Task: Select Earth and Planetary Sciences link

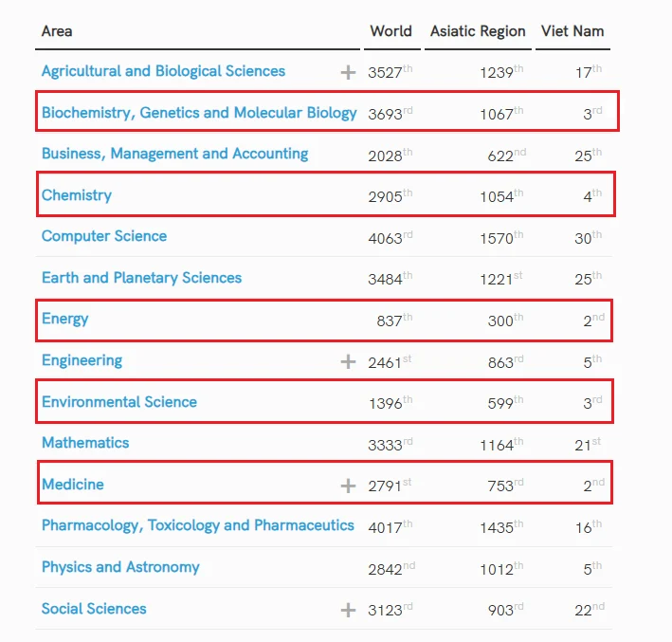Action: [141, 278]
